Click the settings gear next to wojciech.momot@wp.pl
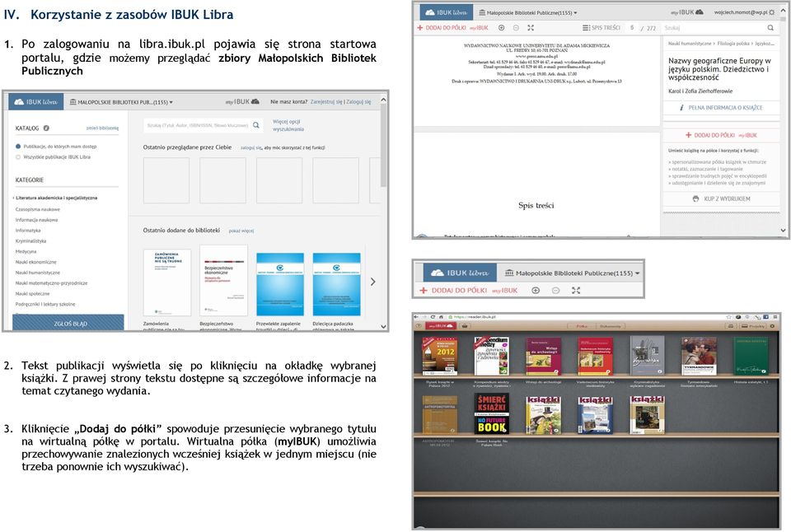Image resolution: width=791 pixels, height=532 pixels. (x=771, y=12)
